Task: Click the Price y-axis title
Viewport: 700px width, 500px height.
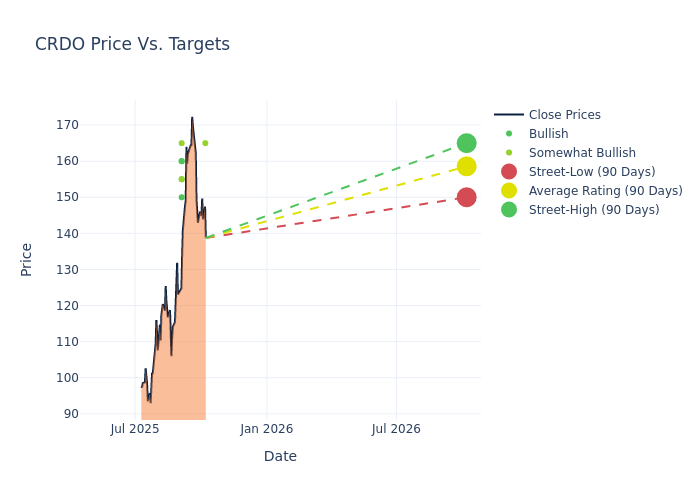Action: tap(27, 259)
